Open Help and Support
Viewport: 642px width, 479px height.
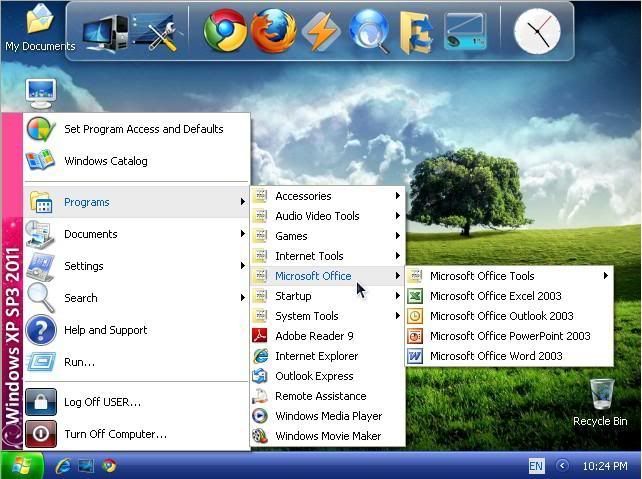[136, 330]
